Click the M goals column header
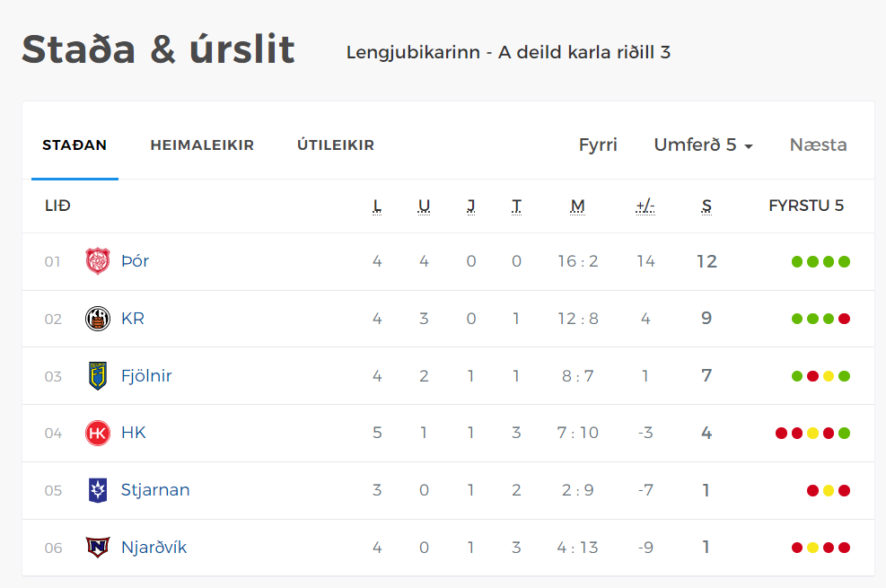The height and width of the screenshot is (588, 886). point(577,206)
